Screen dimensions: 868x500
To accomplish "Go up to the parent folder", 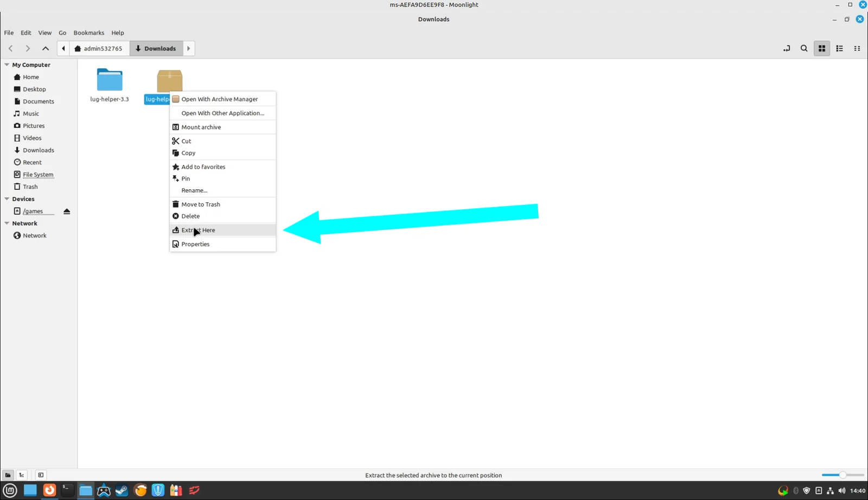I will point(46,48).
